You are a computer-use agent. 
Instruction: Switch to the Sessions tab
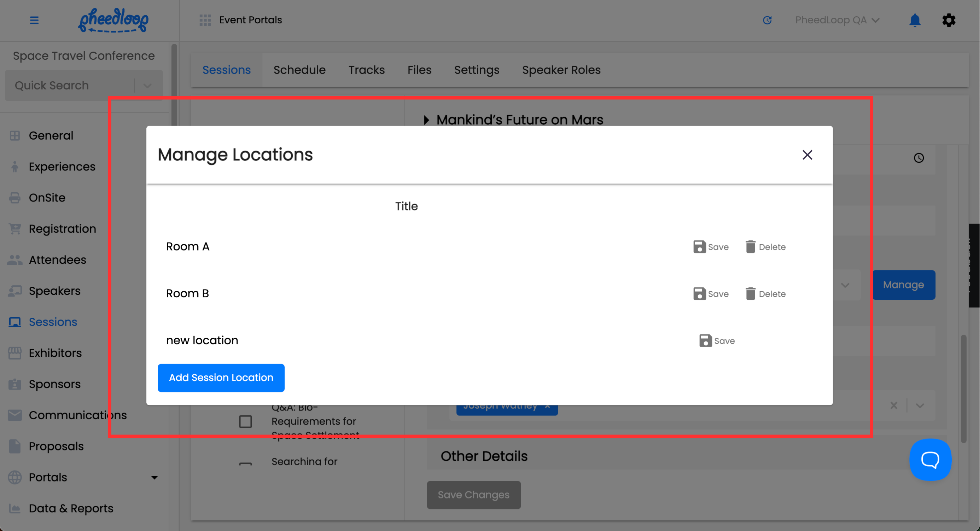pyautogui.click(x=226, y=70)
